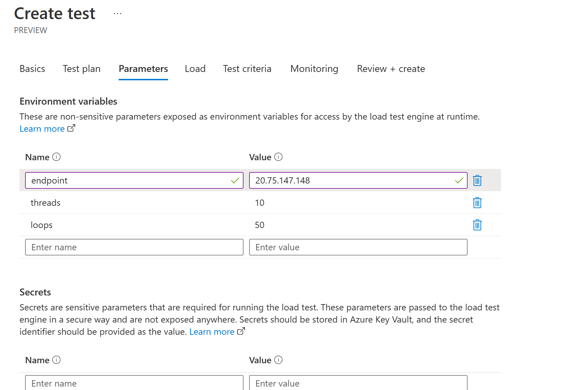Select the threads value 10

tap(260, 203)
